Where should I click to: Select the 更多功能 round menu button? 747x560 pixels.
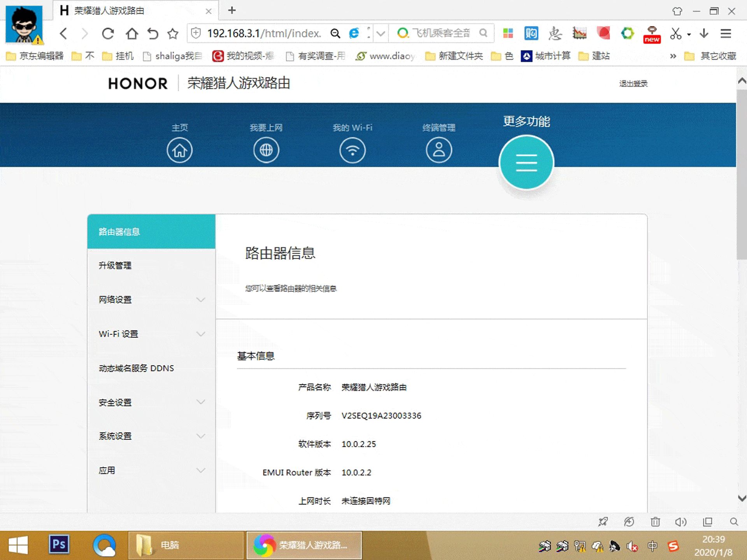(x=526, y=162)
